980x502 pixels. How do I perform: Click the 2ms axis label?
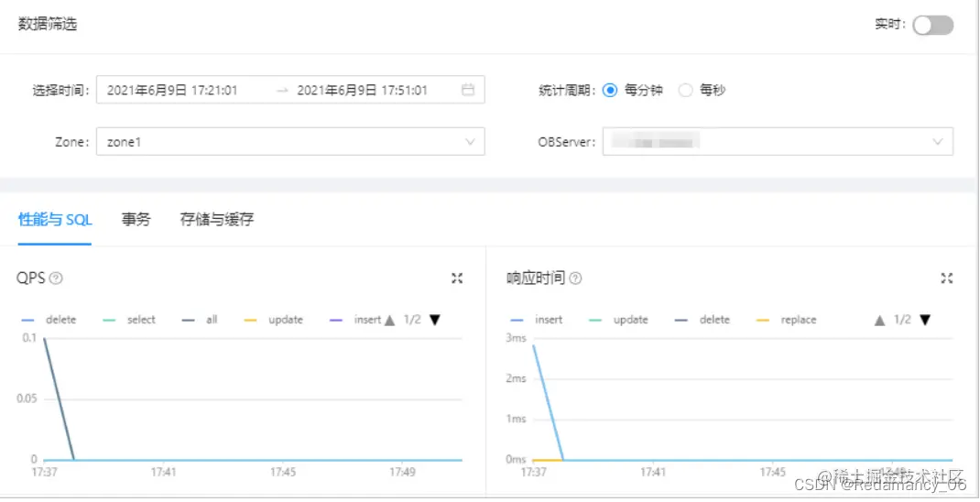click(x=518, y=379)
